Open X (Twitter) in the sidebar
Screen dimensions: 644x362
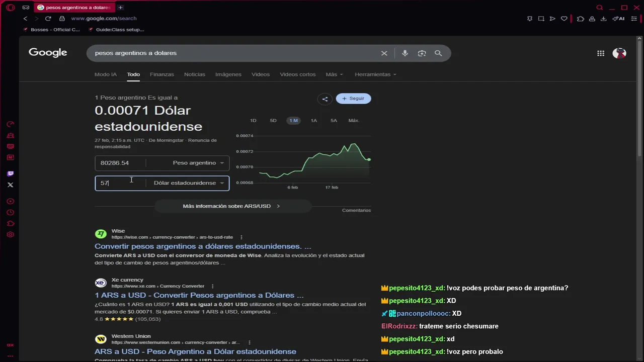point(10,185)
